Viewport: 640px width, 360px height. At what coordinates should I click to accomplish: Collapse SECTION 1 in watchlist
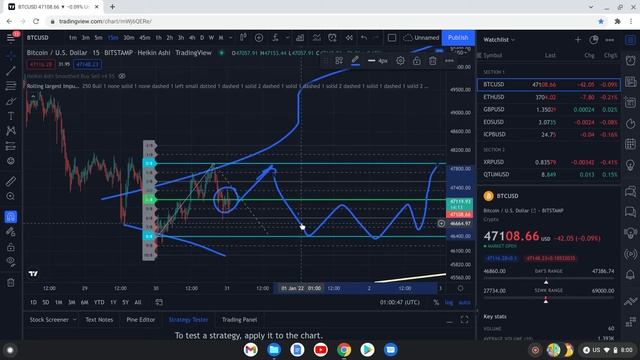[x=493, y=72]
